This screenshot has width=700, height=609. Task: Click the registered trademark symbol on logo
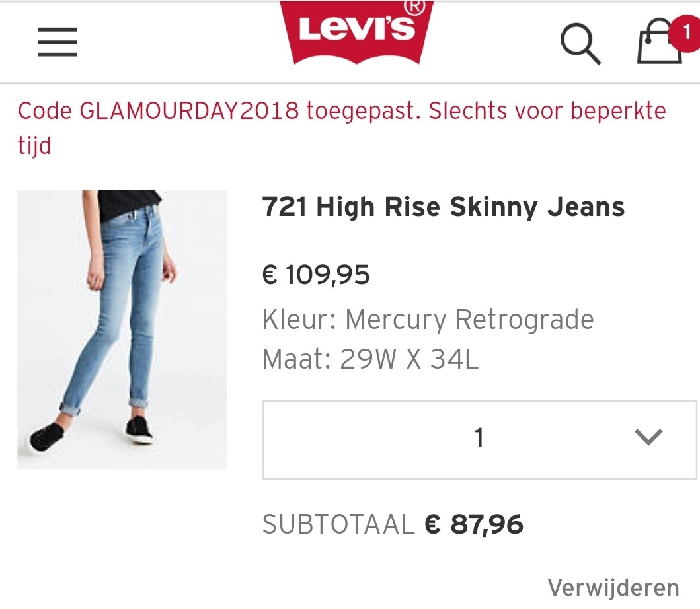[x=414, y=7]
